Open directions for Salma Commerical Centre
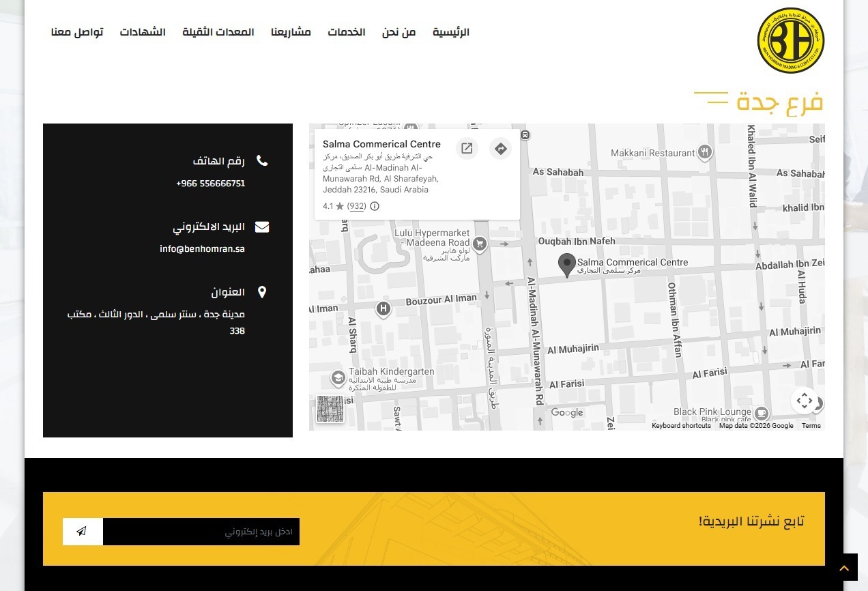Screen dimensions: 868x591 pos(501,149)
